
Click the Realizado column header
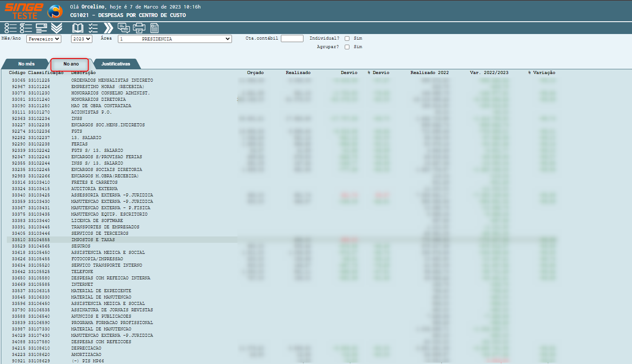click(298, 73)
